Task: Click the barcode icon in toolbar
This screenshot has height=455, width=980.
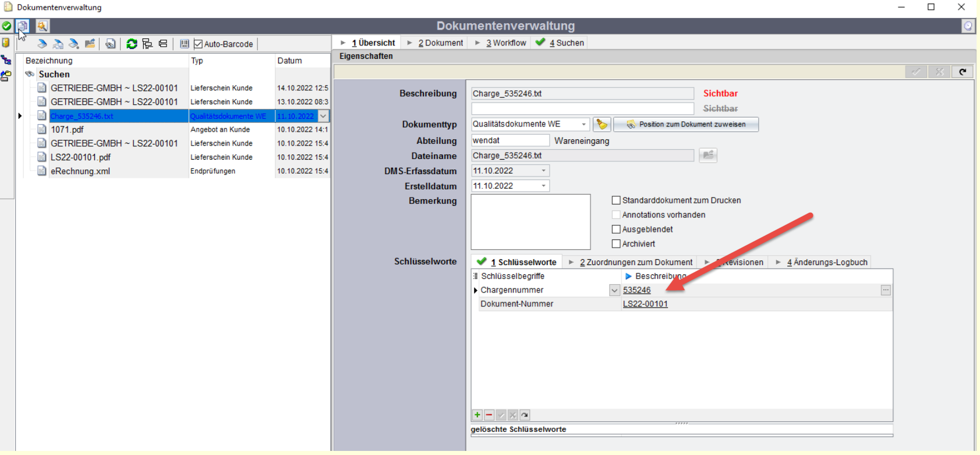Action: point(185,44)
